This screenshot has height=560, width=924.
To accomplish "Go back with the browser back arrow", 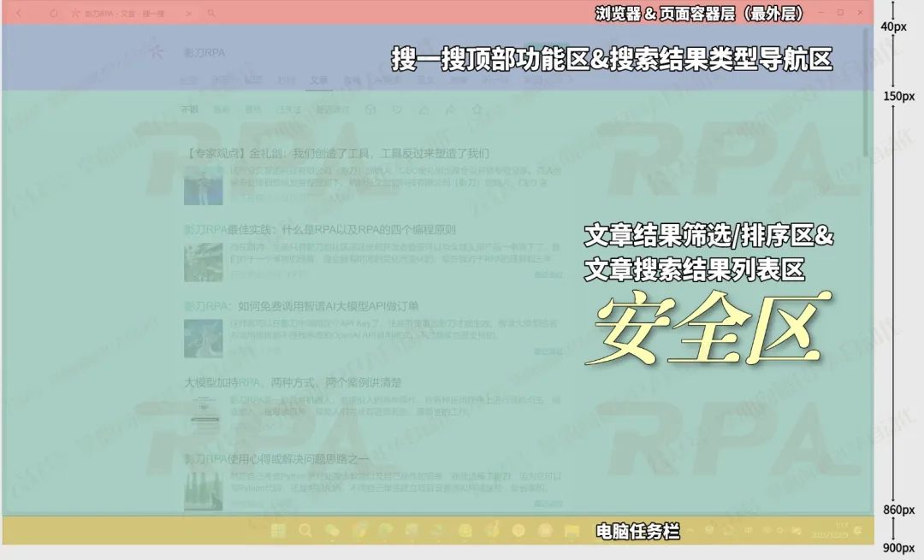I will pos(19,13).
